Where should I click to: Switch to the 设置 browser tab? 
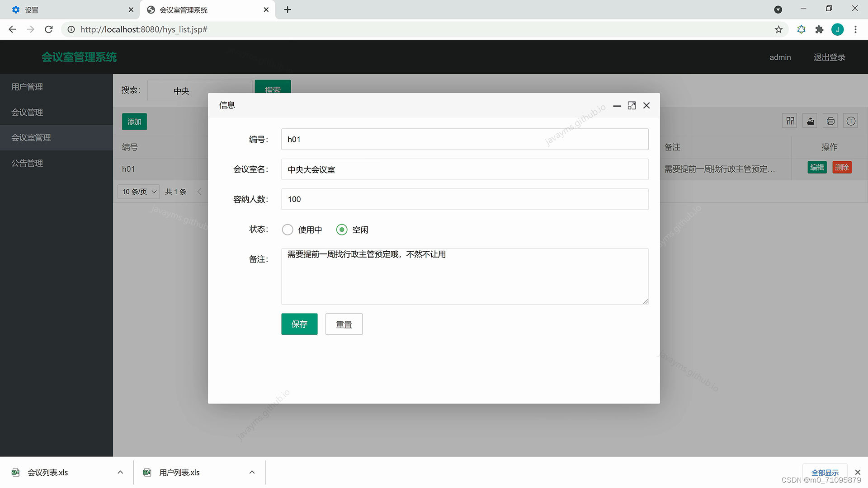(x=70, y=9)
